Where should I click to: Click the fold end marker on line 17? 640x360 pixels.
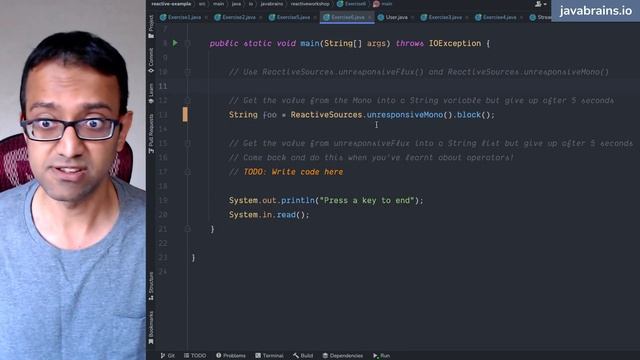[187, 172]
